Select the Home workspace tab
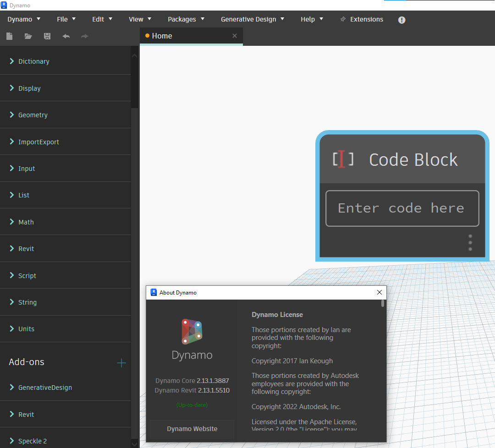The height and width of the screenshot is (448, 495). (191, 36)
